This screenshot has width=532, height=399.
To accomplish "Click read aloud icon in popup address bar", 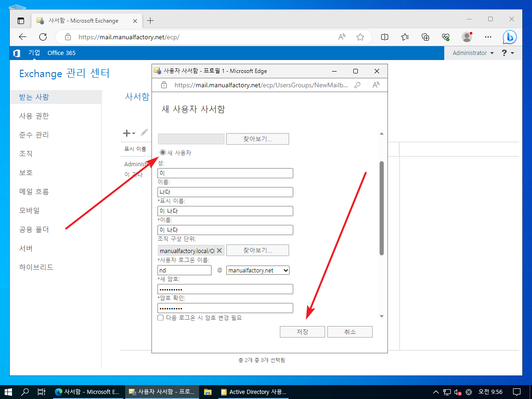I will point(375,85).
